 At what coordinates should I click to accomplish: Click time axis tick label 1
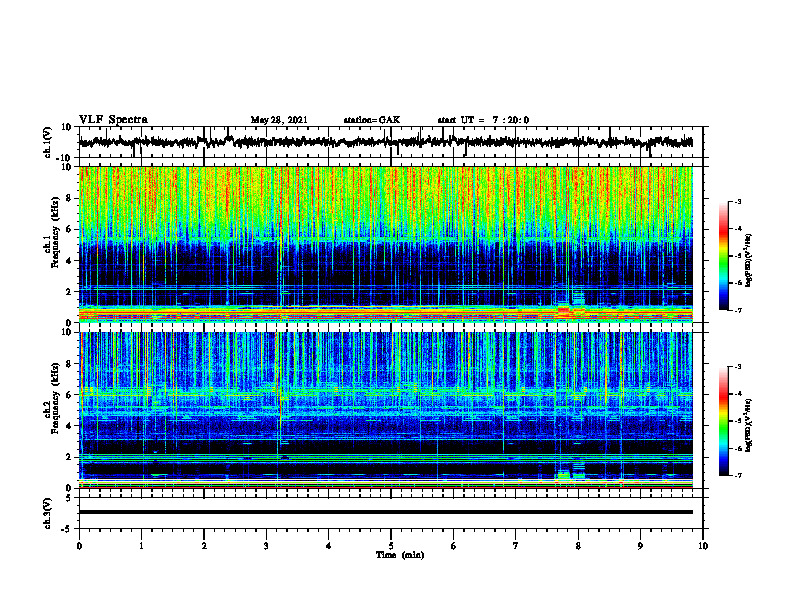pos(141,546)
